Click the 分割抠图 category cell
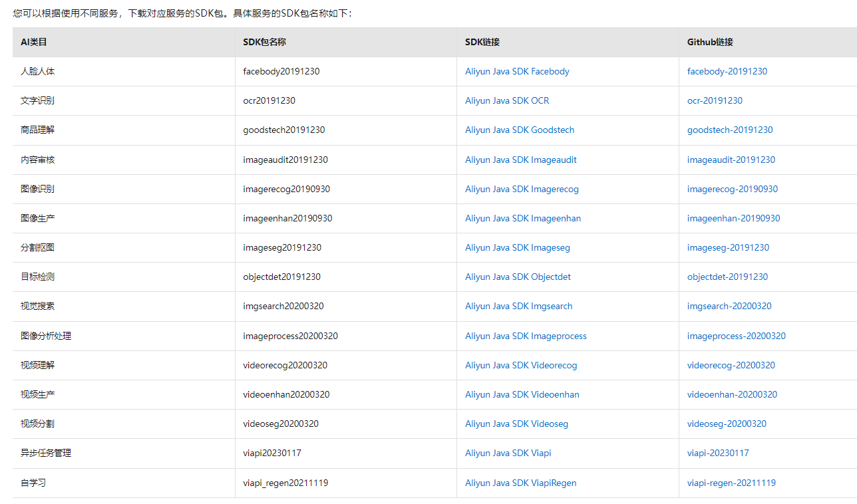The image size is (857, 504). coord(124,247)
